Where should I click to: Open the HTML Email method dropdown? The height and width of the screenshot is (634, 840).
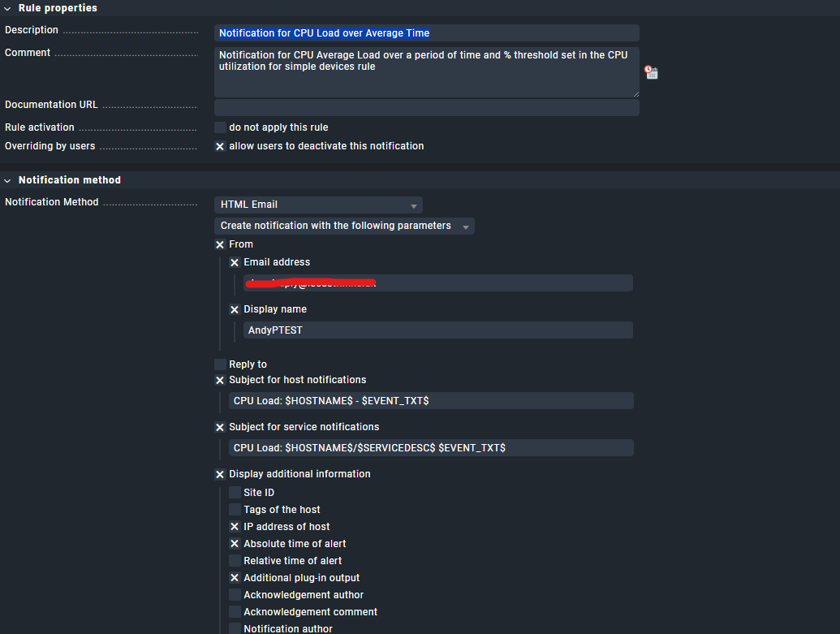318,205
